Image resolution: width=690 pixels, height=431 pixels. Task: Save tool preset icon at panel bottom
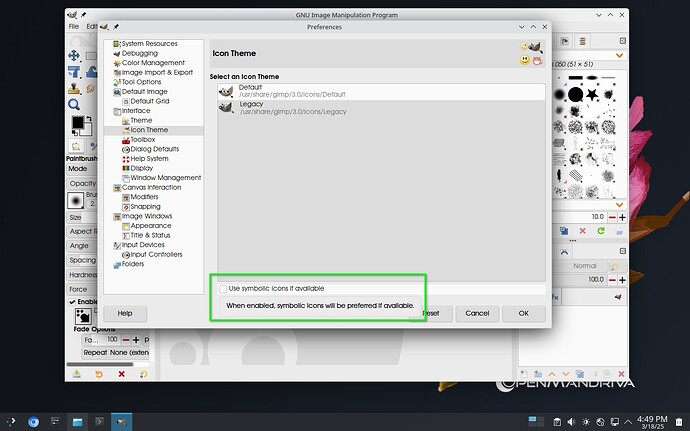point(77,374)
